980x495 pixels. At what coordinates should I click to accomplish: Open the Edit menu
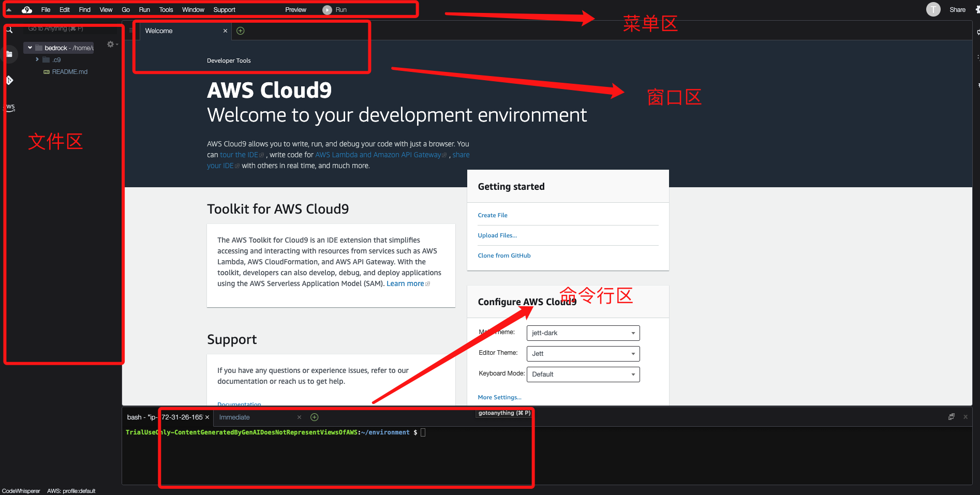tap(65, 10)
